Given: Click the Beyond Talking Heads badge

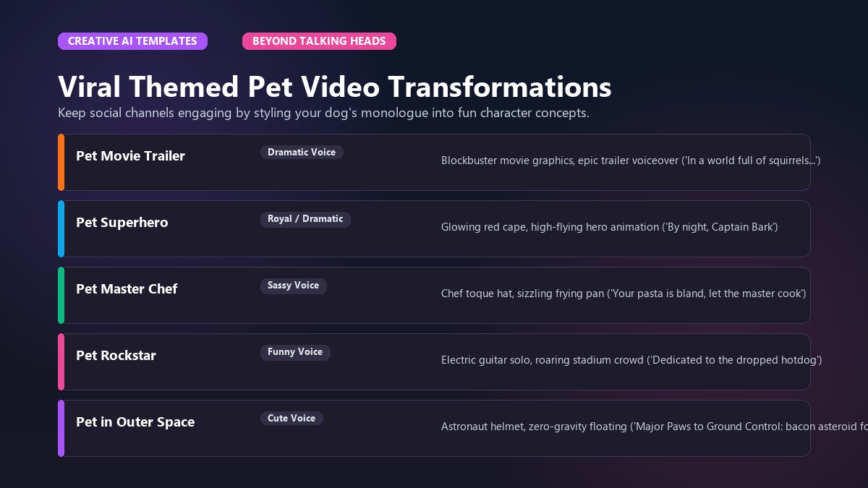Looking at the screenshot, I should tap(319, 41).
